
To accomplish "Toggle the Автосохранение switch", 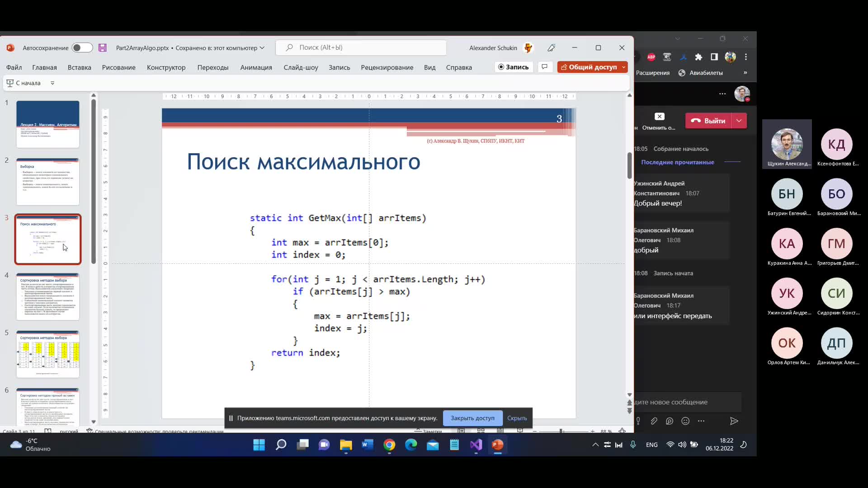I will [82, 48].
